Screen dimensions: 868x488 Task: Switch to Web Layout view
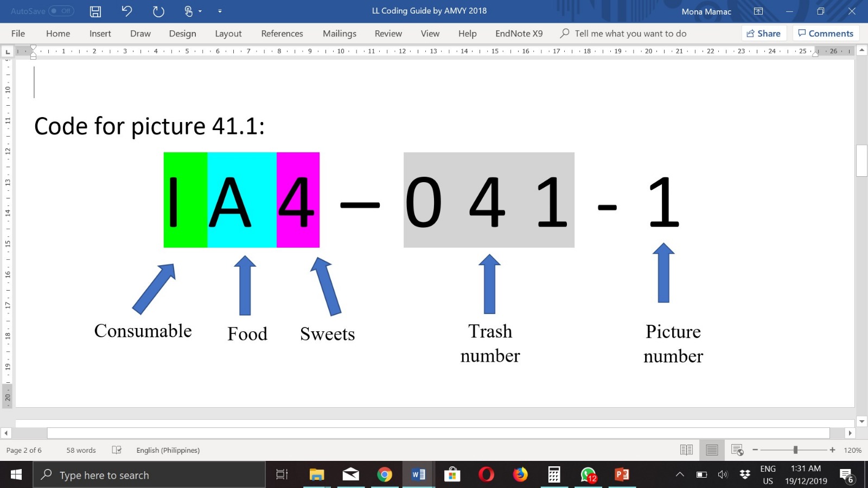pyautogui.click(x=737, y=450)
